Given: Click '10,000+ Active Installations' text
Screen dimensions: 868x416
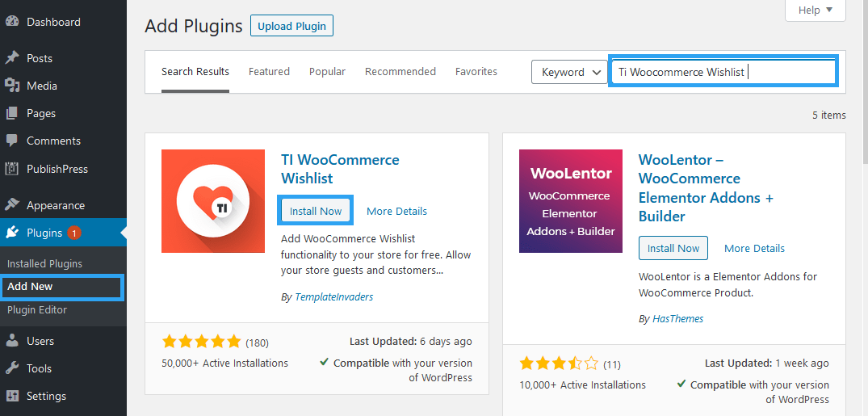Looking at the screenshot, I should [582, 385].
